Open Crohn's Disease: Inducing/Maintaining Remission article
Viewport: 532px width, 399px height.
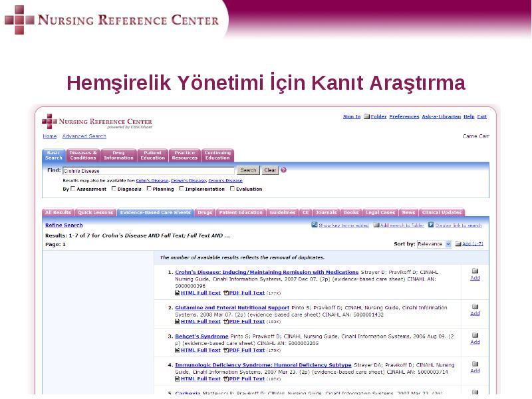point(267,272)
